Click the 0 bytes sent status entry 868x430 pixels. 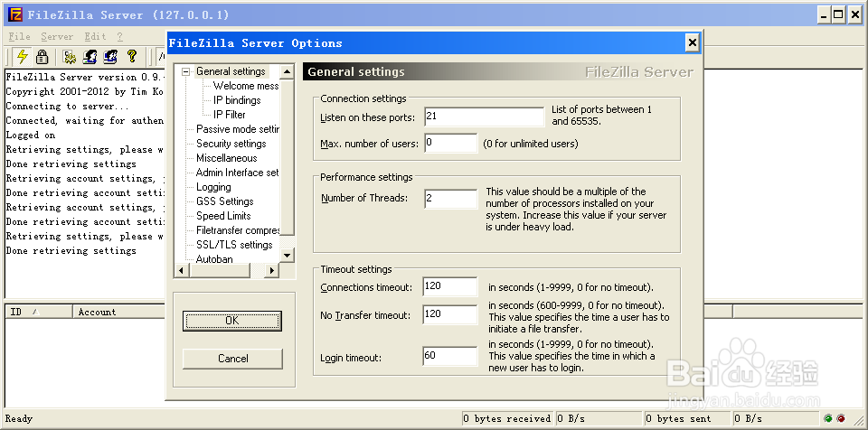686,419
